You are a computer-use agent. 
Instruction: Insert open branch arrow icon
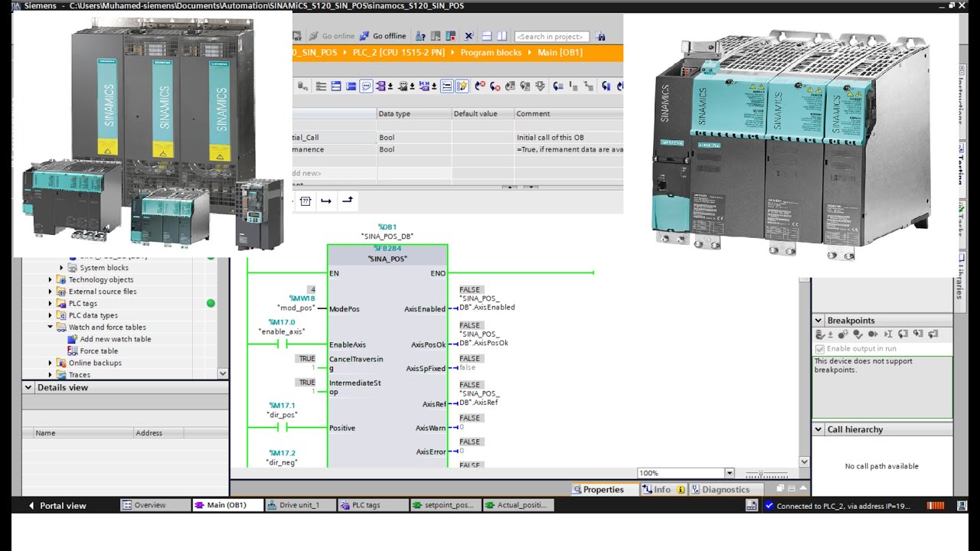pos(326,201)
